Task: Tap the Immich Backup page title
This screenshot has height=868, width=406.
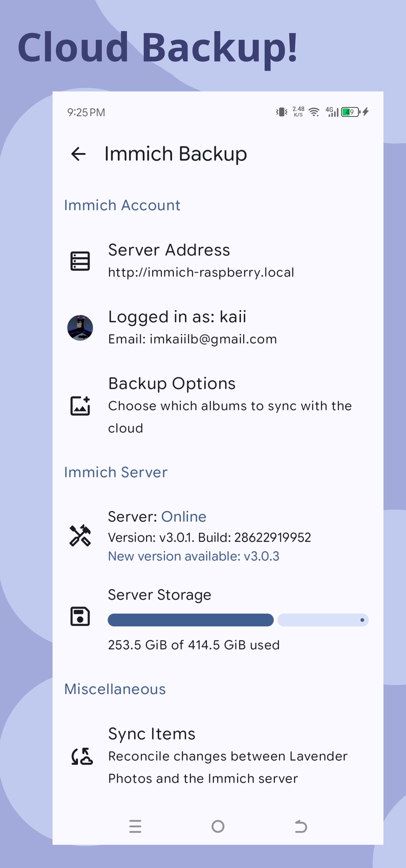Action: click(x=176, y=154)
